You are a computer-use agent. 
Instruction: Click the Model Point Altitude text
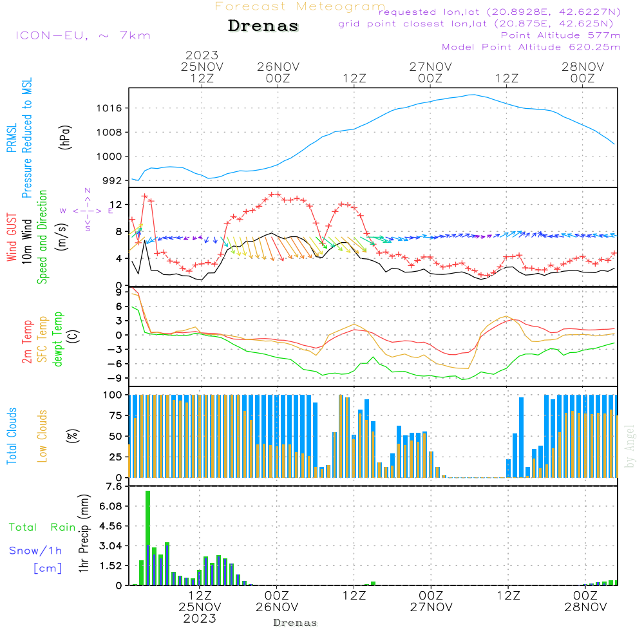pos(531,47)
